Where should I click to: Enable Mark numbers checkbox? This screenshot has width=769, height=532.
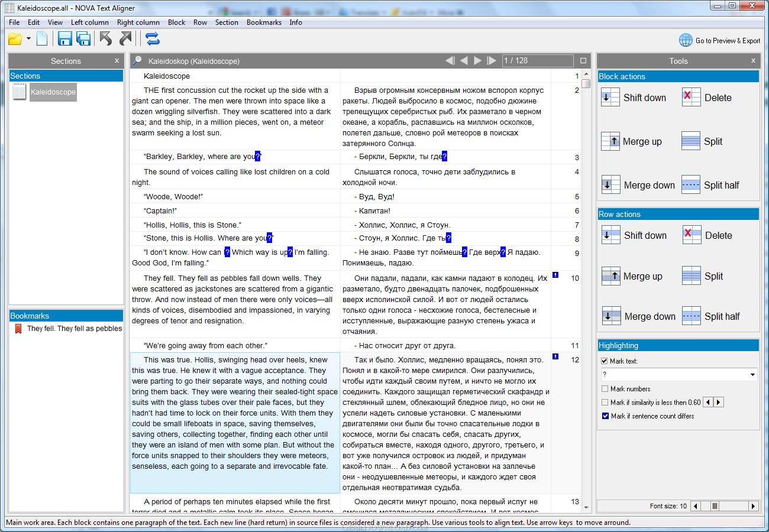[x=605, y=389]
